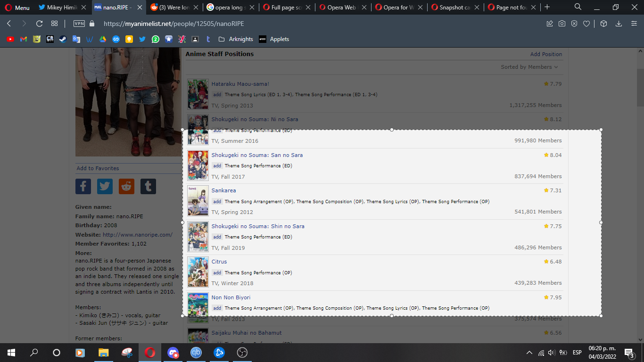The width and height of the screenshot is (644, 362).
Task: Open the Tumblr bookmark in bookmarks bar
Action: (x=208, y=39)
